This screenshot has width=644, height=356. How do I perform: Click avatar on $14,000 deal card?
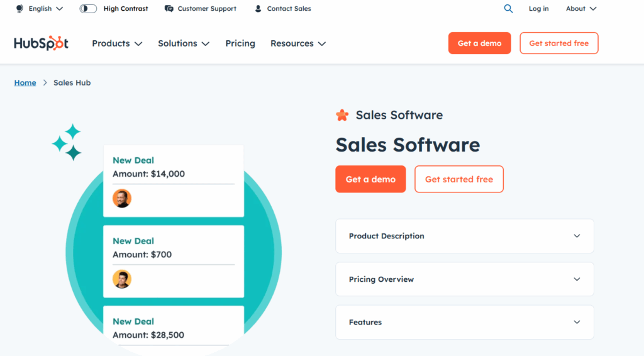(122, 198)
